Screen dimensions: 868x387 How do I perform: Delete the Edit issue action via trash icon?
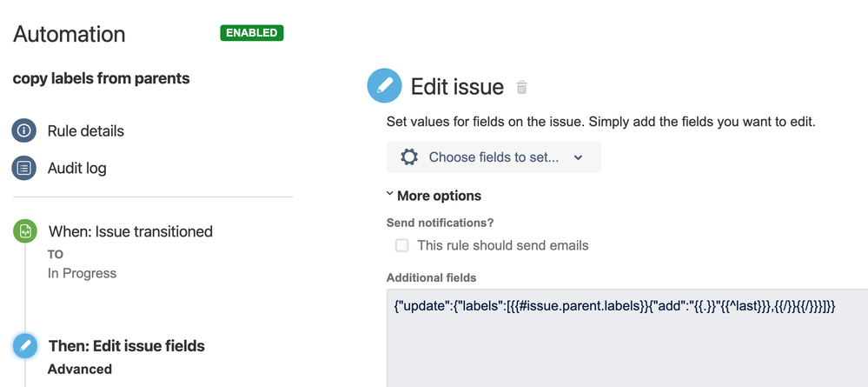(521, 87)
